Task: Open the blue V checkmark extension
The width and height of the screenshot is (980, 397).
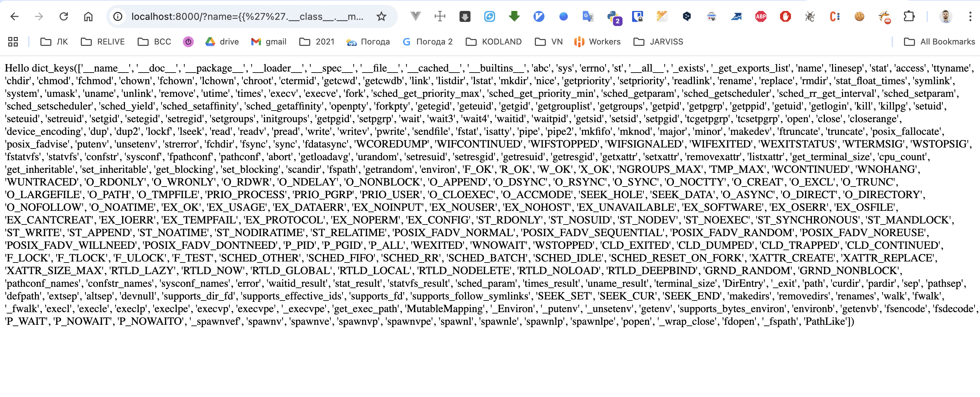Action: tap(539, 16)
